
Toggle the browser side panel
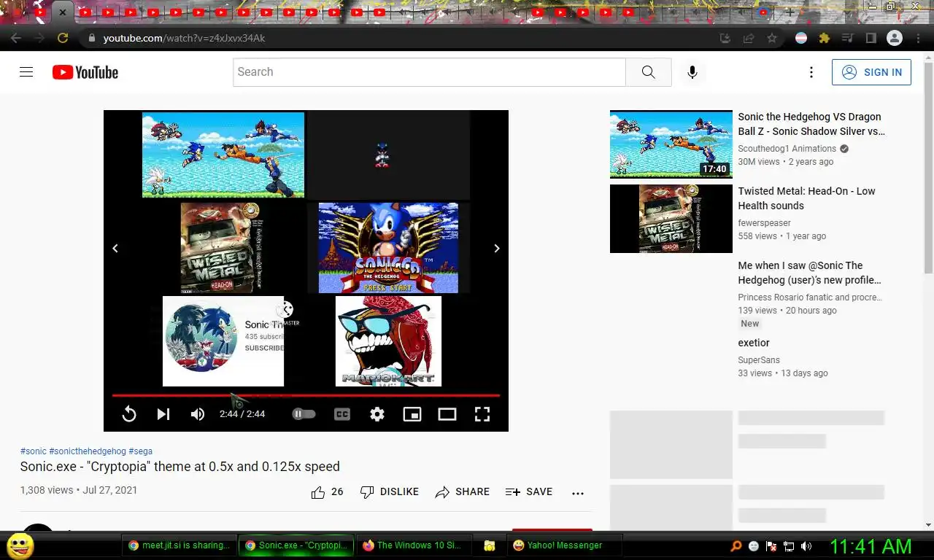coord(871,38)
